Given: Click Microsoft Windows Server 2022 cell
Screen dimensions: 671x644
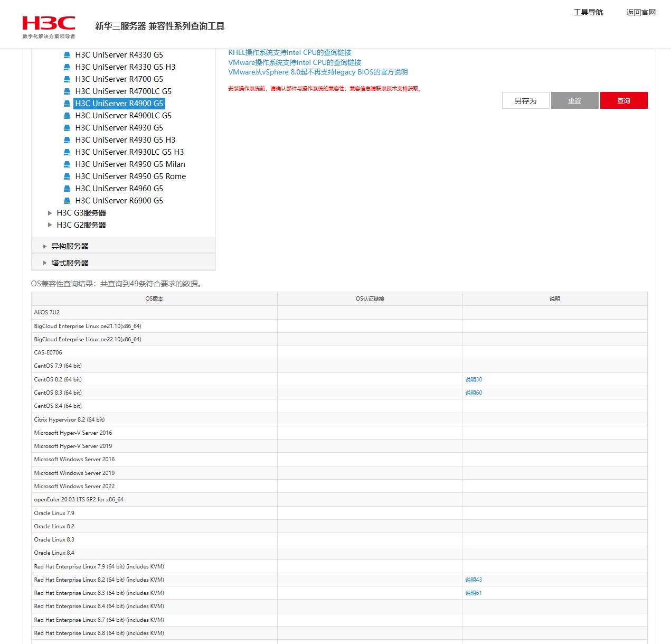Looking at the screenshot, I should [x=154, y=486].
